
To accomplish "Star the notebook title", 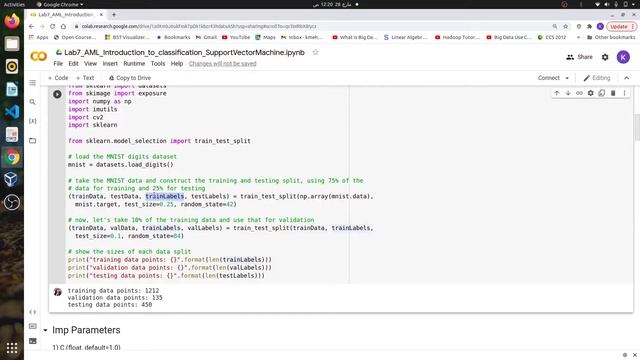I will click(316, 52).
